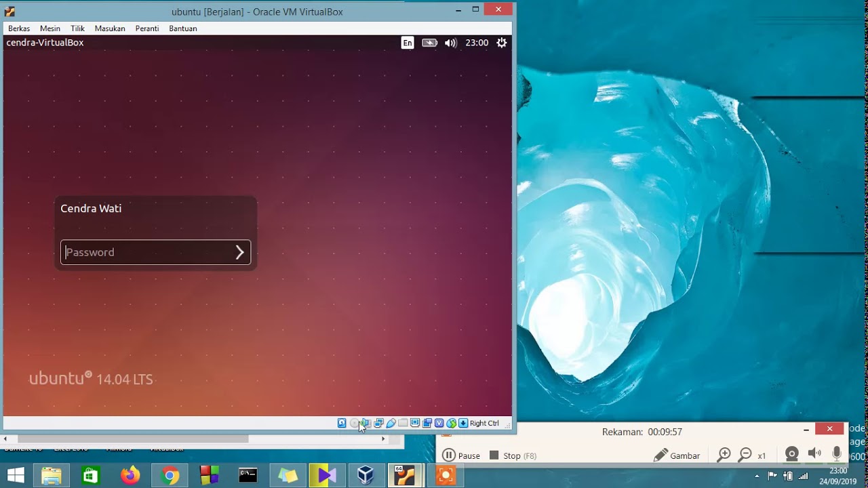Open Windows Store from the taskbar
Image resolution: width=868 pixels, height=488 pixels.
(x=90, y=476)
